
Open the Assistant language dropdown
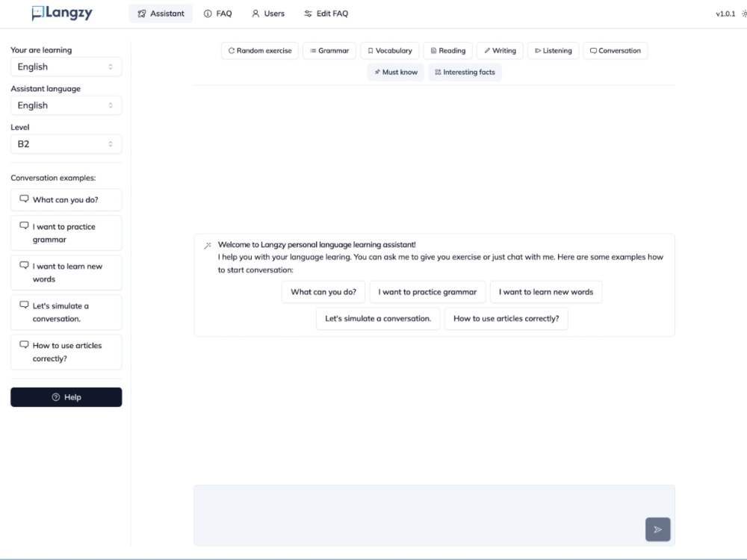[x=66, y=105]
